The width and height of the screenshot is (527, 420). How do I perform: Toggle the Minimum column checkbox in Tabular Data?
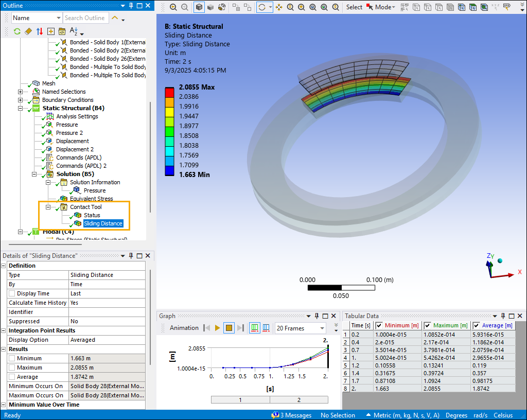coord(379,325)
